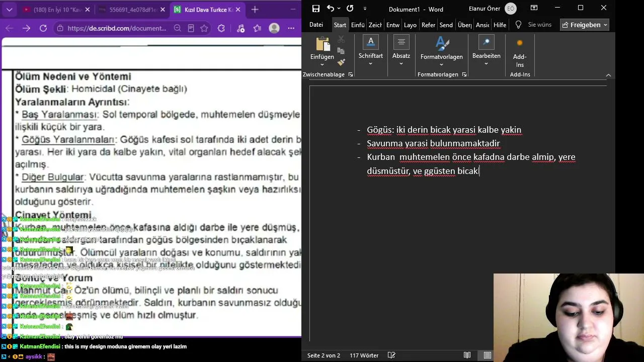Viewport: 644px width, 362px height.
Task: Close the '556691_4e078df1' browser tab
Action: [163, 10]
